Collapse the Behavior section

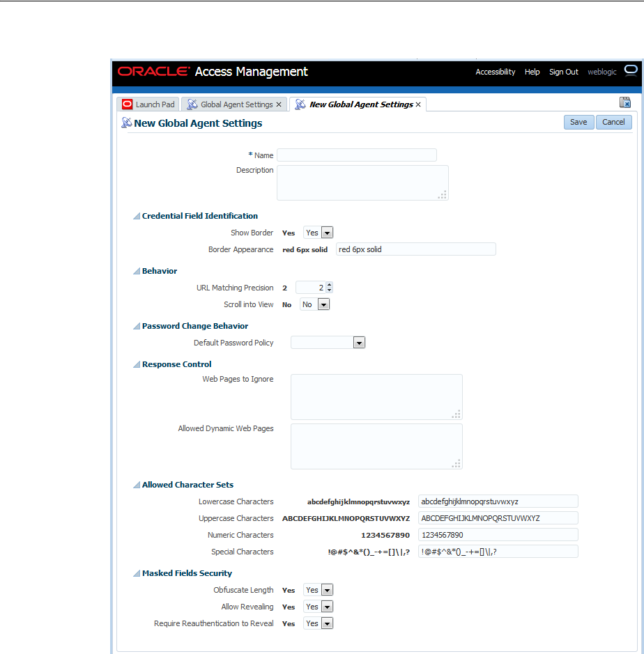coord(137,271)
